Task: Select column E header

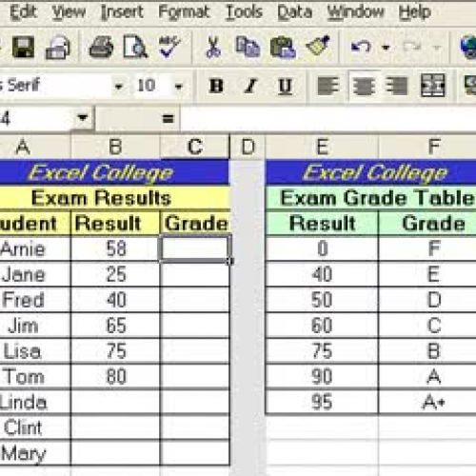Action: click(x=322, y=147)
